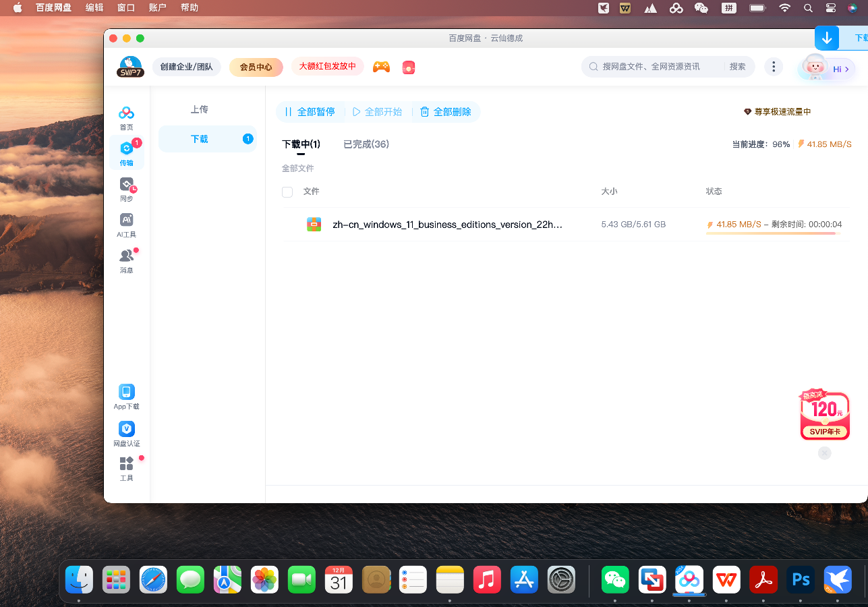Open the 工具 tools sidebar icon
Screen dimensions: 868x607
(x=126, y=469)
